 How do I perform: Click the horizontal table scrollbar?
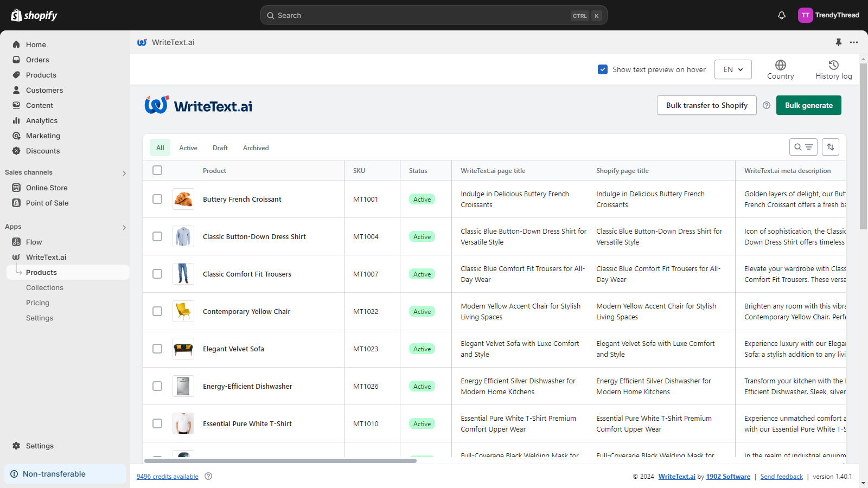[x=280, y=461]
